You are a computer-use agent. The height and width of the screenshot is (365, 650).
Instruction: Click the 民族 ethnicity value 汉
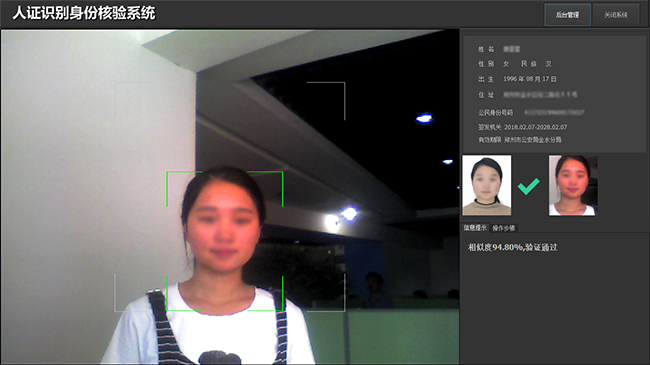click(548, 64)
